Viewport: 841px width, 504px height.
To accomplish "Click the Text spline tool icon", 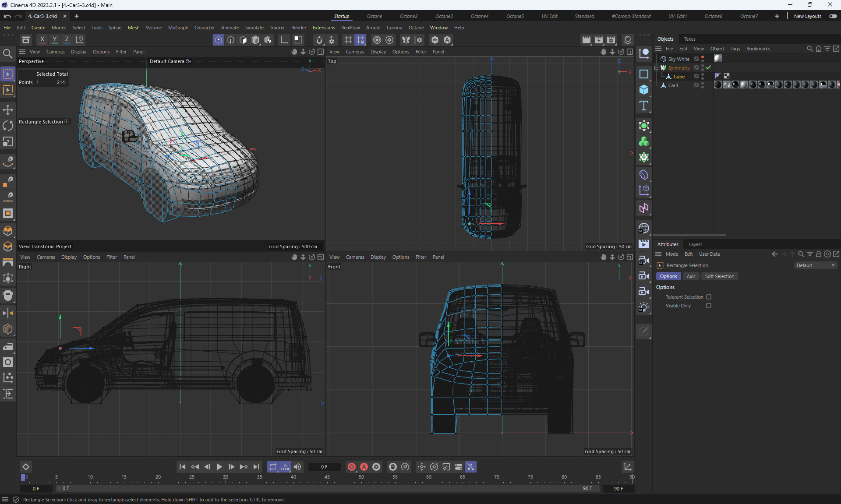I will click(x=643, y=106).
